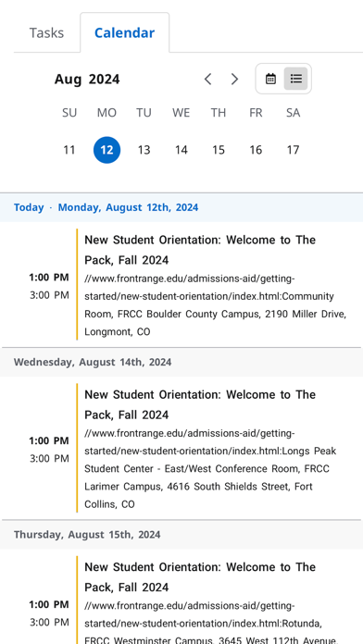Image resolution: width=363 pixels, height=644 pixels.
Task: Select highlighted date 12
Action: [x=106, y=150]
